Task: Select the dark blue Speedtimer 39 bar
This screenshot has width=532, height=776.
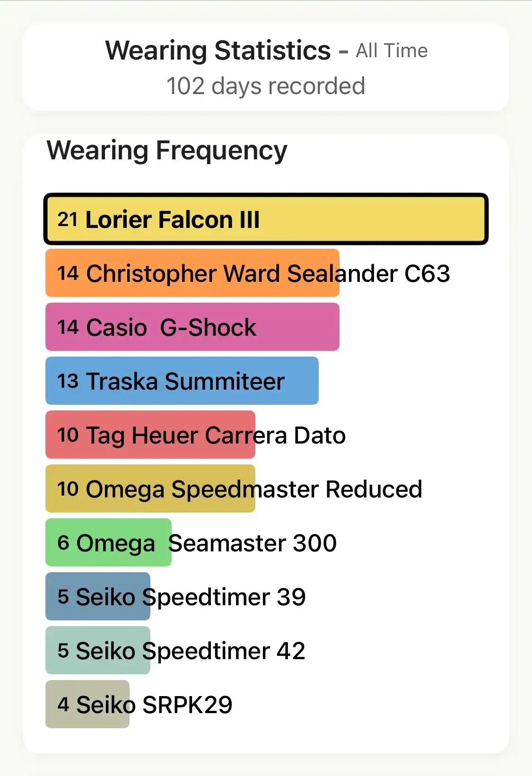Action: tap(98, 596)
